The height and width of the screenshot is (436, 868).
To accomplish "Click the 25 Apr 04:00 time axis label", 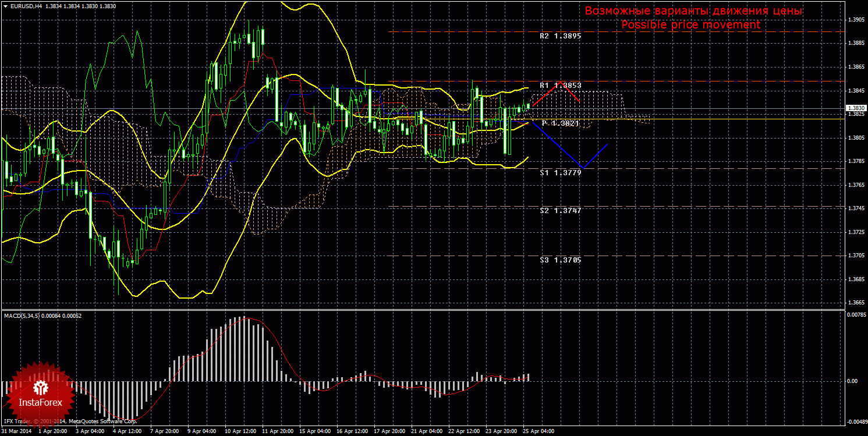I will (x=538, y=432).
